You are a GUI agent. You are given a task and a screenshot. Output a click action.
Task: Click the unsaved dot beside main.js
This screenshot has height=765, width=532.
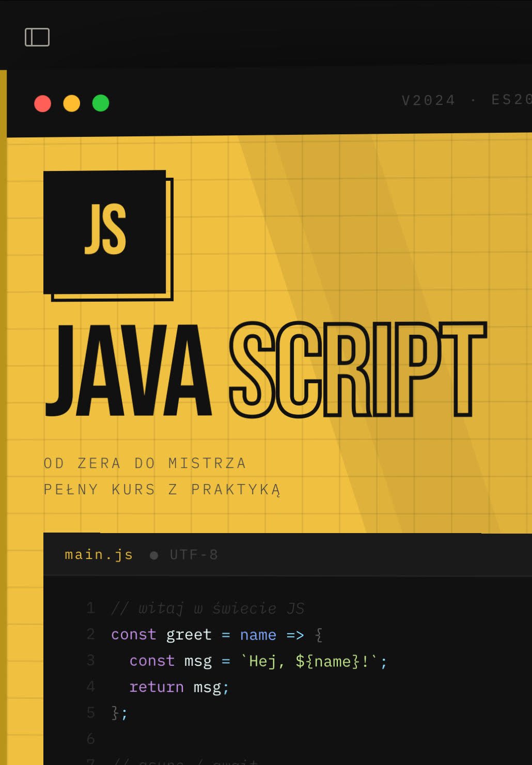(154, 555)
